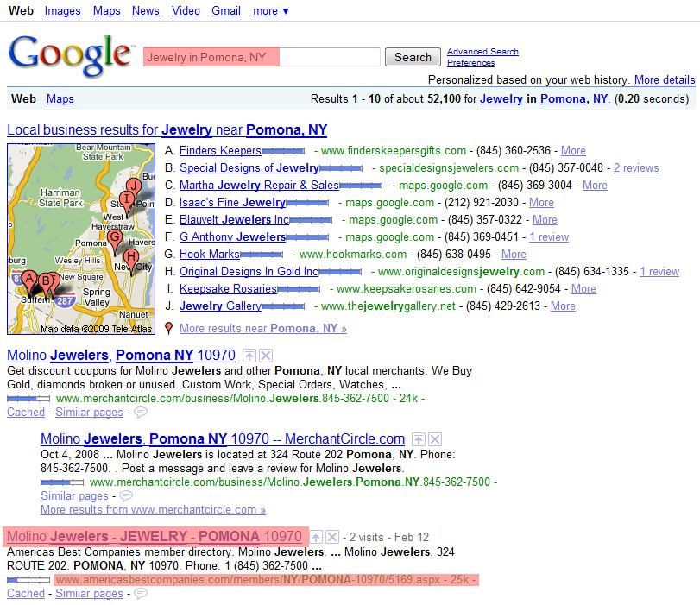Image resolution: width=700 pixels, height=605 pixels.
Task: Open Video in the top navigation
Action: (186, 11)
